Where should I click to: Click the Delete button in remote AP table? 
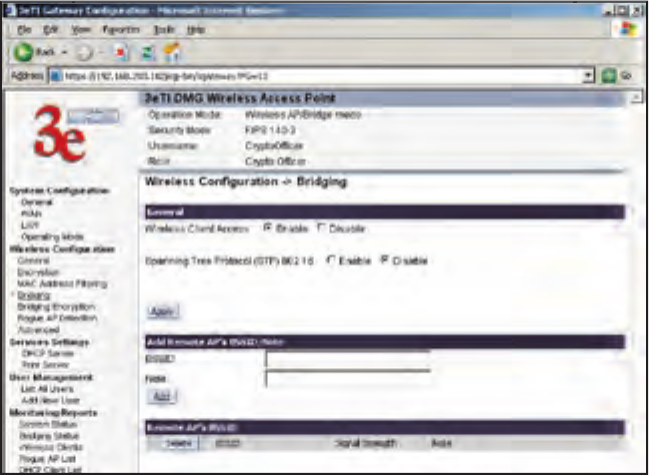pyautogui.click(x=179, y=443)
